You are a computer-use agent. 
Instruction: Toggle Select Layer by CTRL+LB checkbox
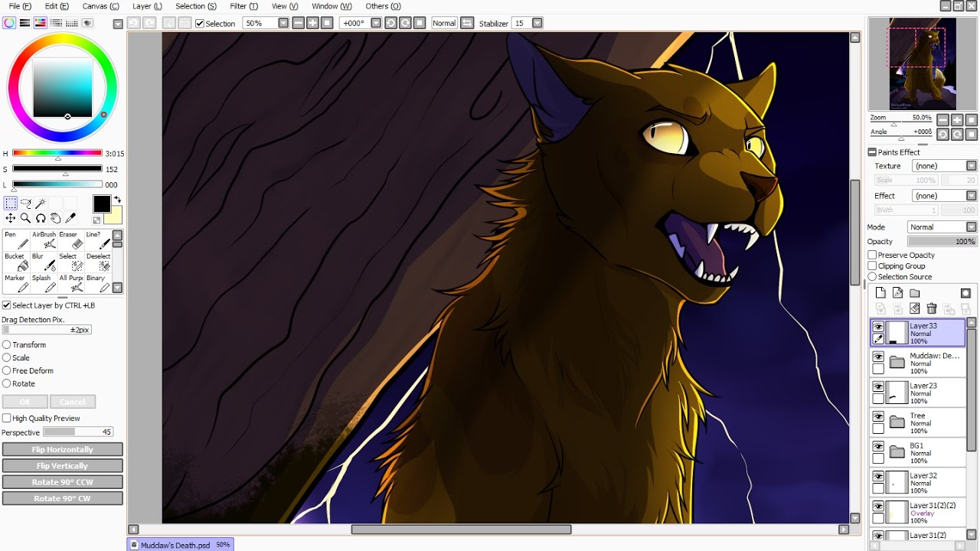[6, 305]
